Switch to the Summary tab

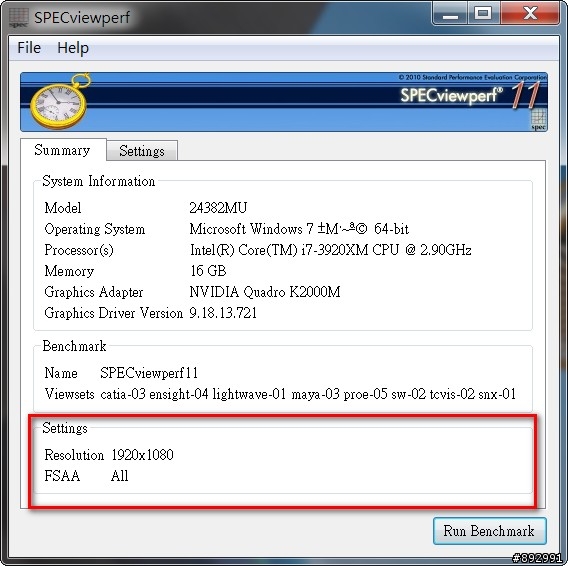(x=63, y=150)
